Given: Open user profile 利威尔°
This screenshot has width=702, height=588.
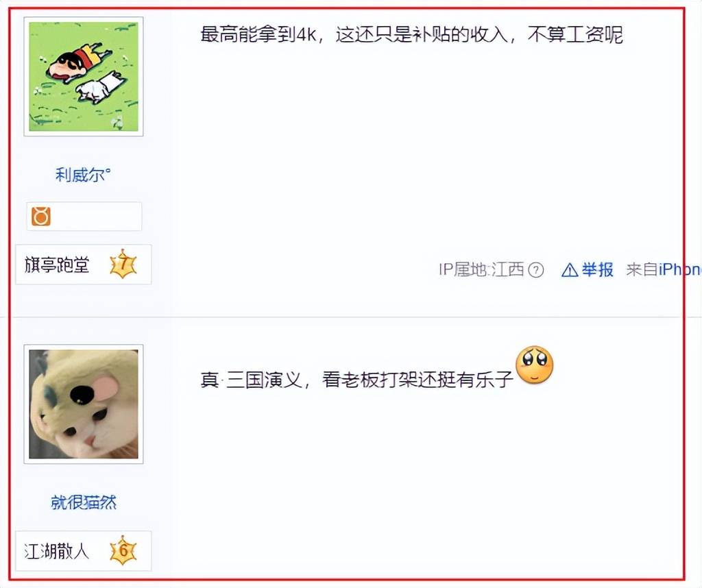Looking at the screenshot, I should coord(83,175).
